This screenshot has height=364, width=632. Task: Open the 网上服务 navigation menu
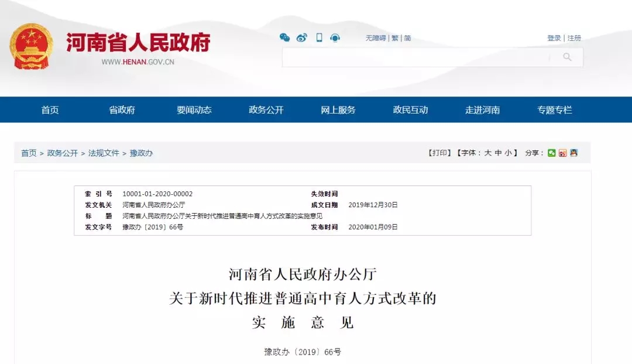pos(338,109)
